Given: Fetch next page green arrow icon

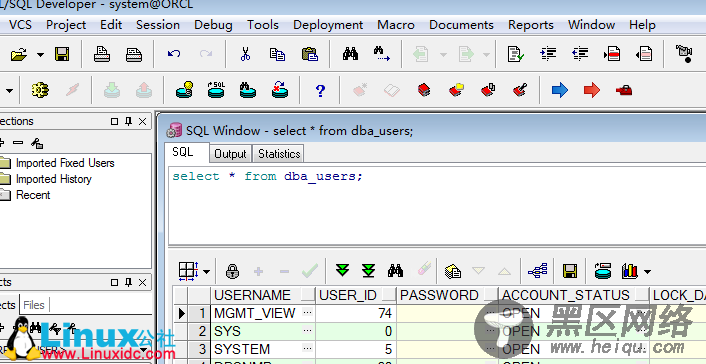Looking at the screenshot, I should point(343,271).
